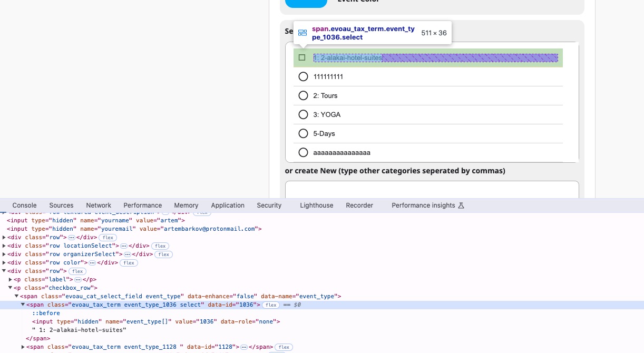The height and width of the screenshot is (353, 644).
Task: Select the " 1: 2-alakai-hotel-suites" text node
Action: tap(80, 330)
